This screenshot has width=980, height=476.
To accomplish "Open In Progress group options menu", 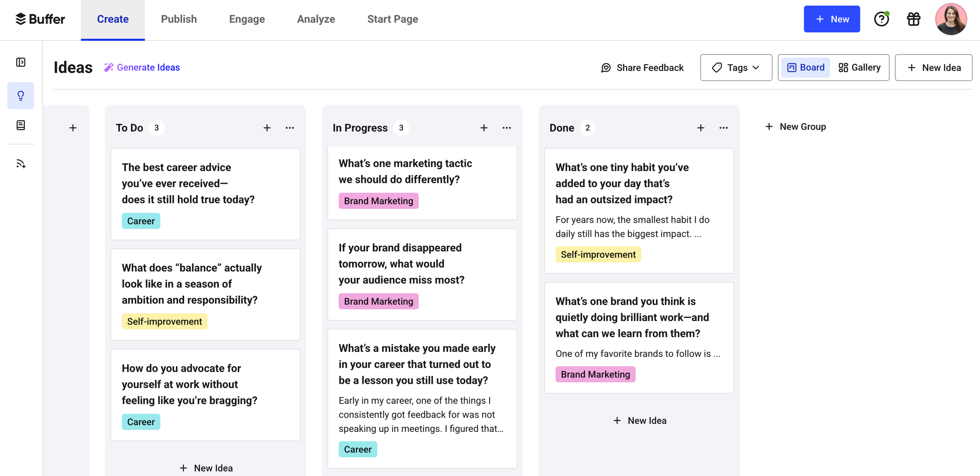I will (507, 128).
